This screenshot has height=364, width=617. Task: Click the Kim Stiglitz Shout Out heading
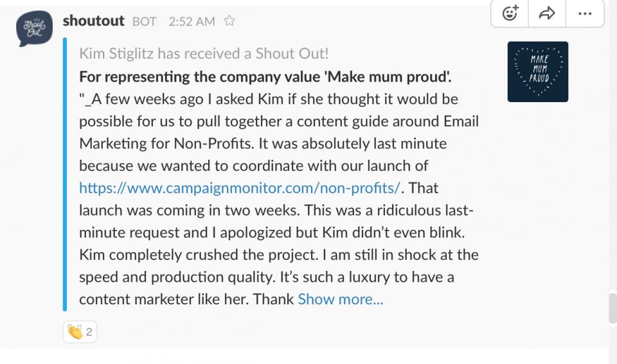[x=204, y=53]
